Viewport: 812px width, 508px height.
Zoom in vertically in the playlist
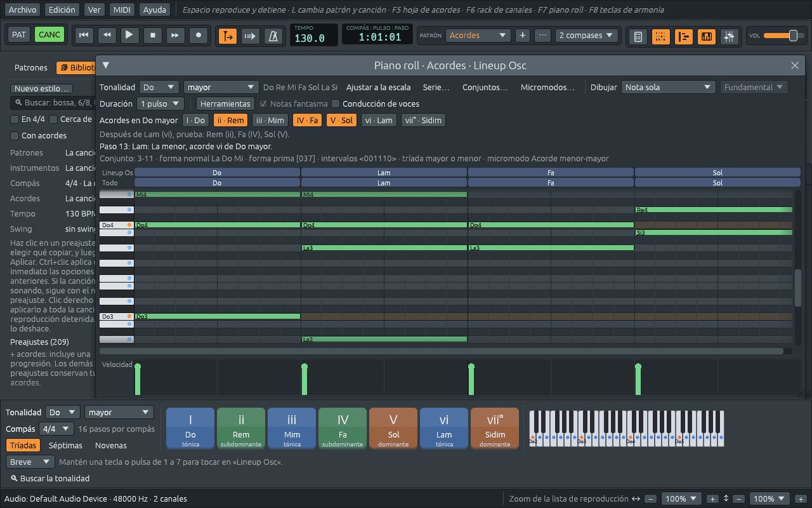[x=801, y=499]
